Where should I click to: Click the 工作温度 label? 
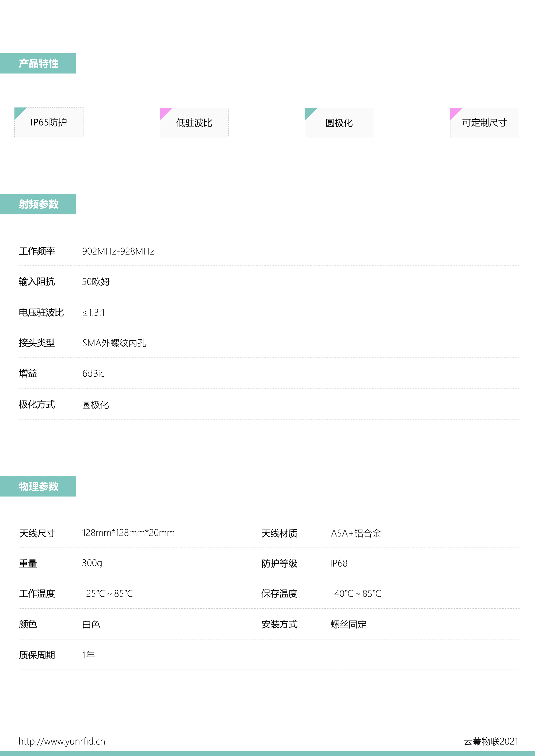tap(37, 594)
